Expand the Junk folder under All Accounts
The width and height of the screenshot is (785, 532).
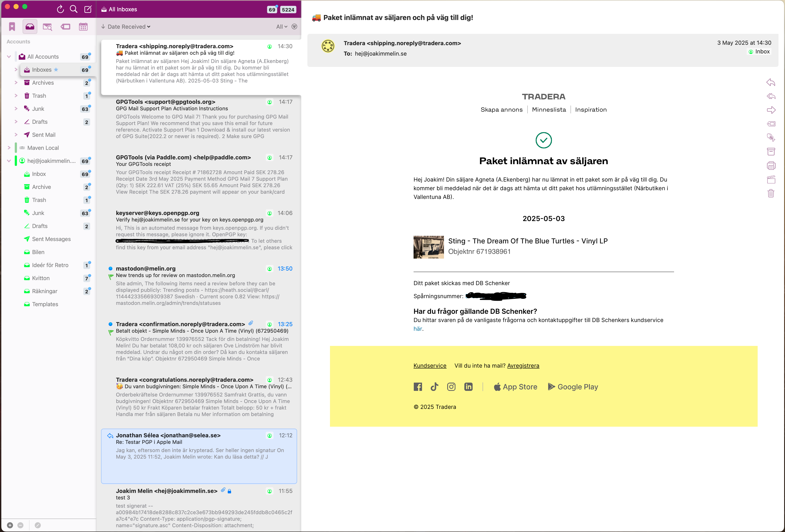tap(16, 109)
